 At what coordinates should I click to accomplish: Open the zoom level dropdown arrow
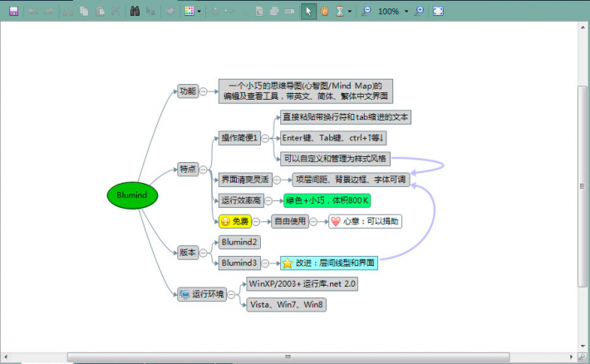[406, 12]
